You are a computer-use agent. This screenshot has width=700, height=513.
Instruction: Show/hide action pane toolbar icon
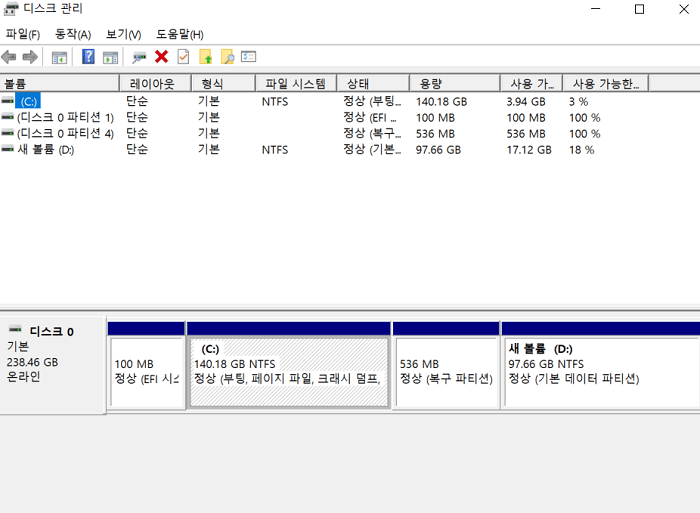tap(110, 57)
